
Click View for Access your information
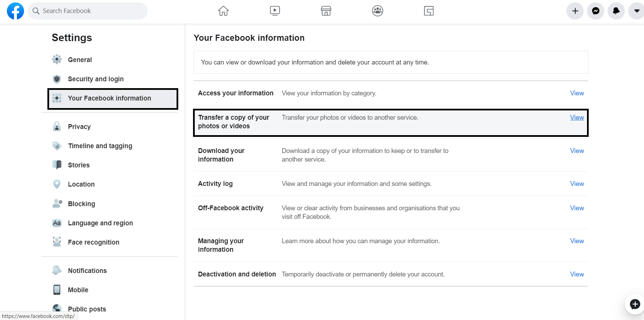click(x=577, y=93)
